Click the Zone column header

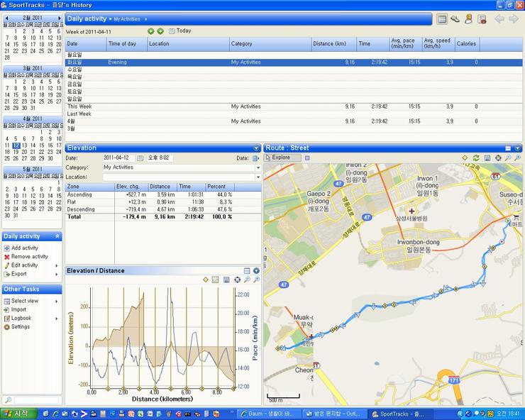pyautogui.click(x=89, y=187)
